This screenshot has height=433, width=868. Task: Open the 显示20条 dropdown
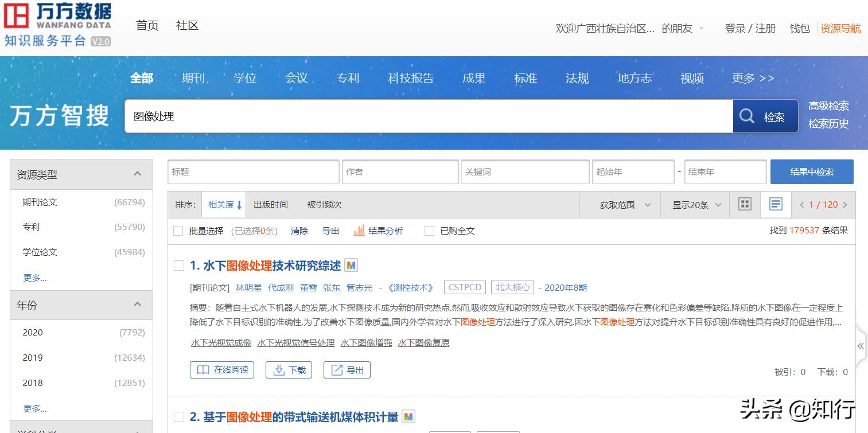coord(695,204)
